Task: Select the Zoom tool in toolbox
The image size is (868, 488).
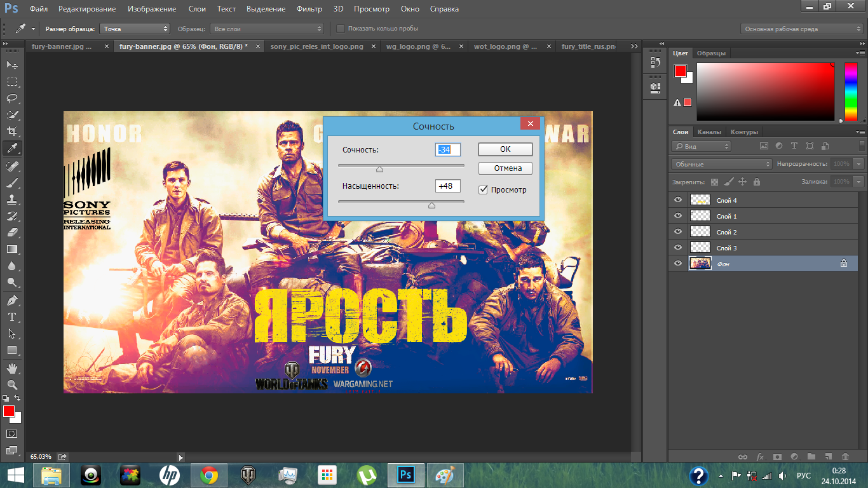Action: [12, 385]
